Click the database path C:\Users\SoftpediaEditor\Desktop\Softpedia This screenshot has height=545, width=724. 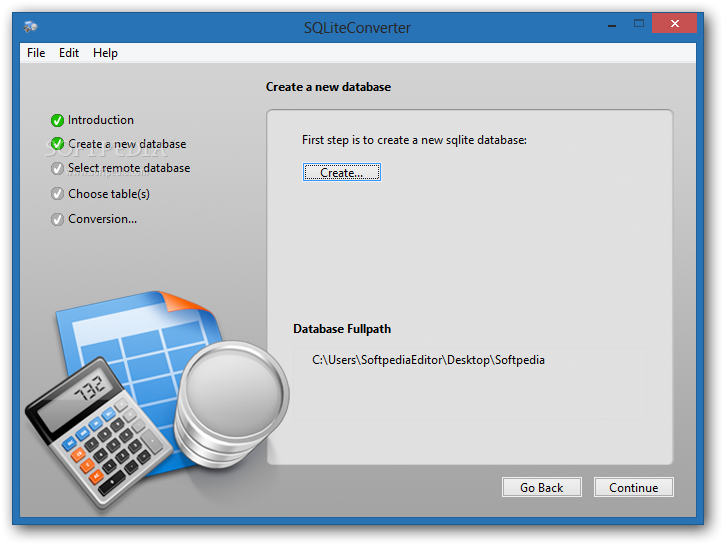(428, 360)
